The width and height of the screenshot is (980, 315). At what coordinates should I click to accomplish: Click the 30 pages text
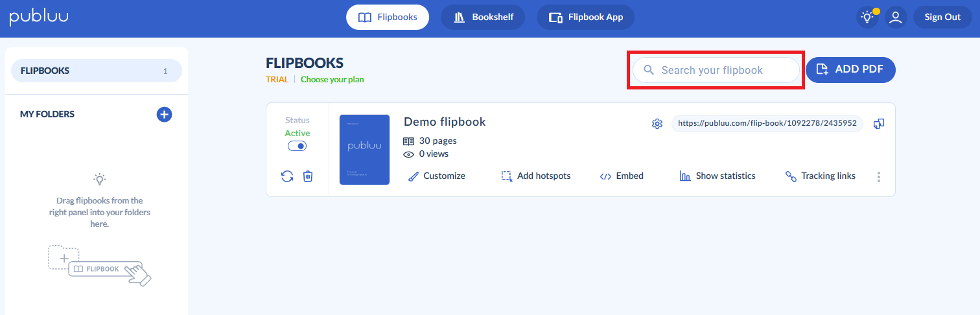point(437,141)
